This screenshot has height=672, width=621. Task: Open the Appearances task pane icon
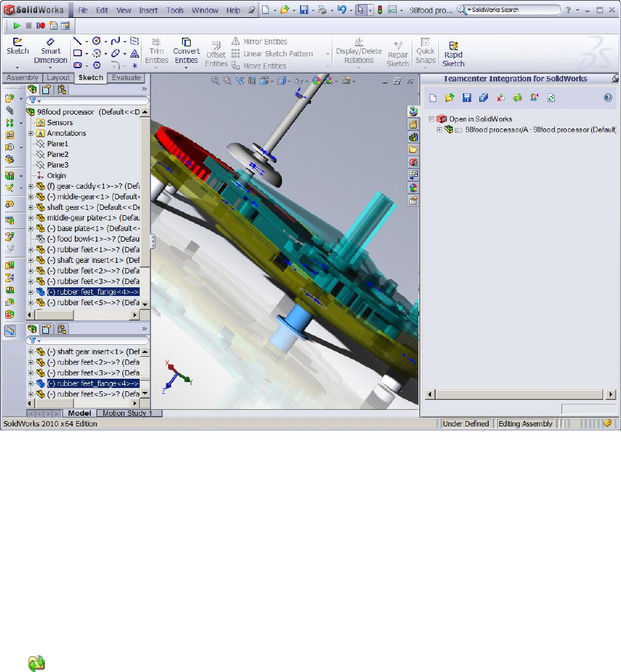point(413,188)
